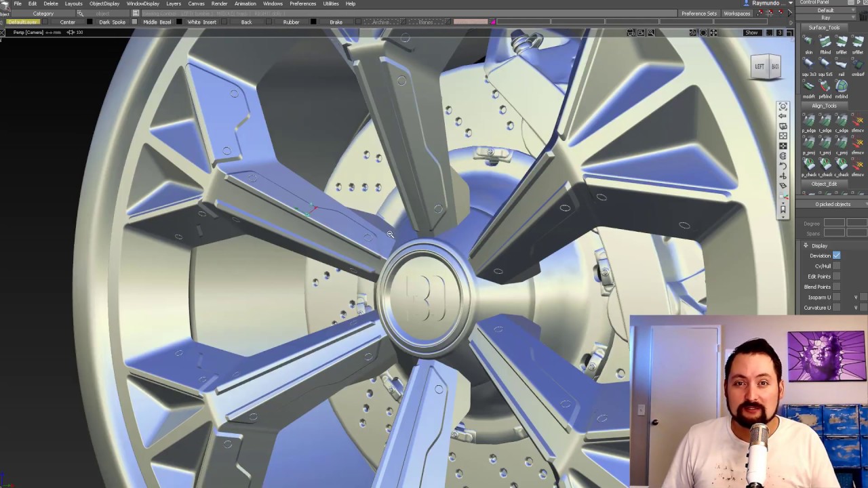Open the Render menu
Screen dimensions: 868x488
[219, 3]
